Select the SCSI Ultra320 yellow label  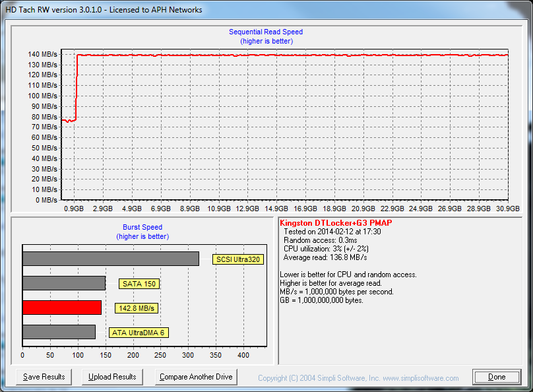238,259
